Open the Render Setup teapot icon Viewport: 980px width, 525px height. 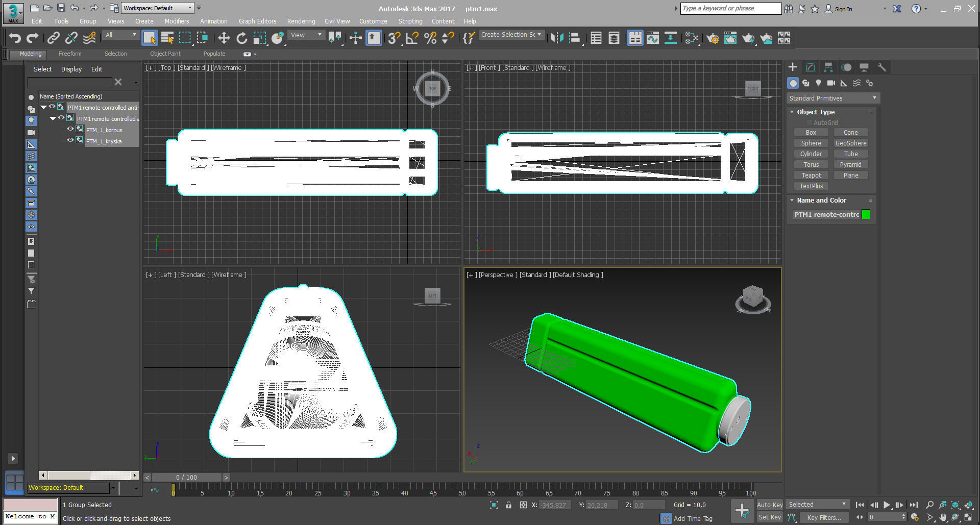click(x=713, y=38)
